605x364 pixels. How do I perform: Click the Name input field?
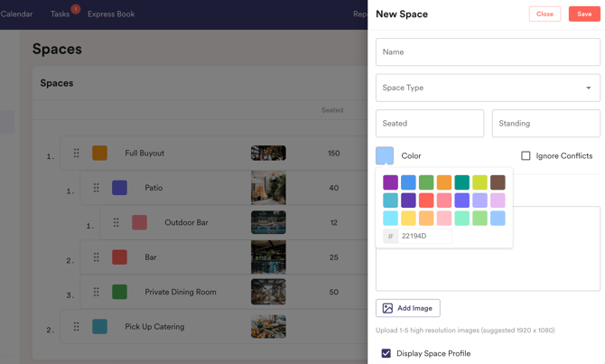(x=488, y=52)
